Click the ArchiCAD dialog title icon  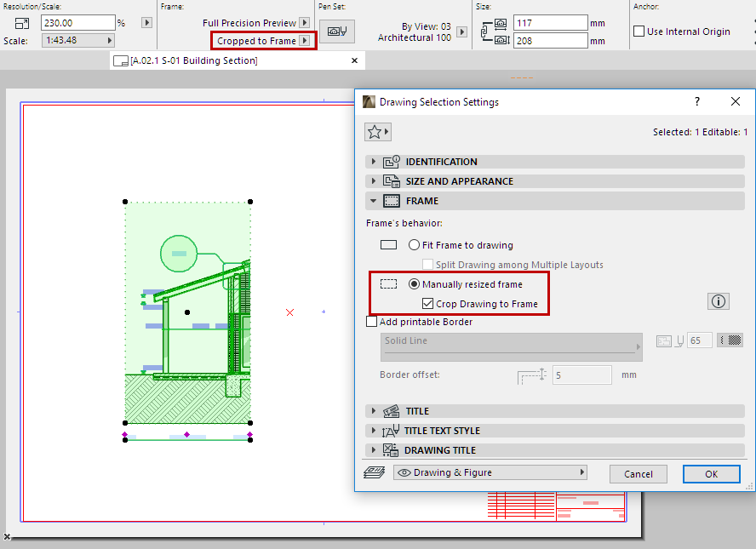coord(369,101)
